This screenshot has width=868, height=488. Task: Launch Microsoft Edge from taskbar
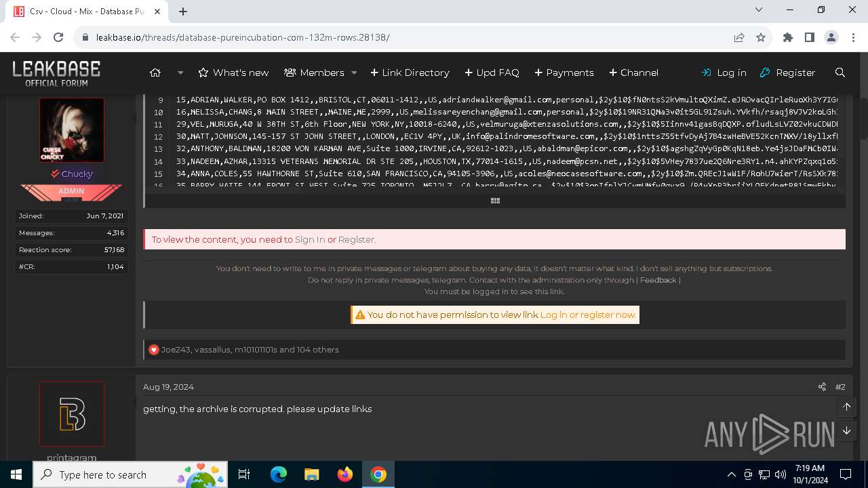[279, 474]
